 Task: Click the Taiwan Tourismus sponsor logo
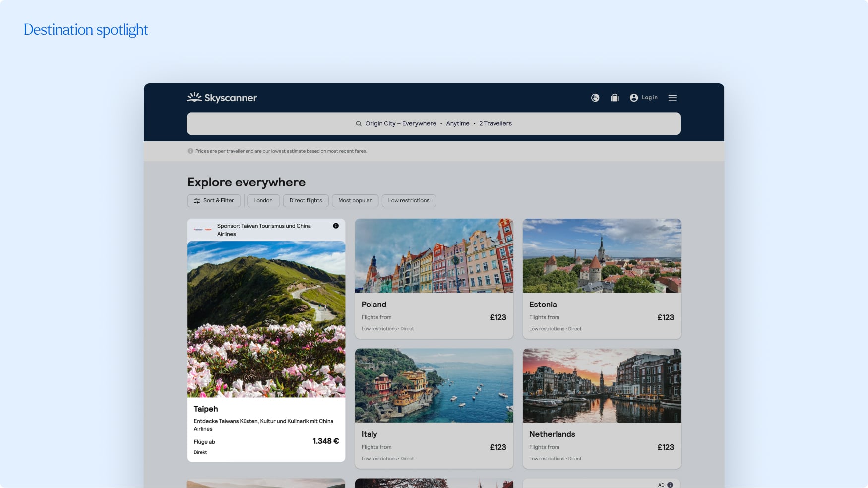click(x=202, y=230)
